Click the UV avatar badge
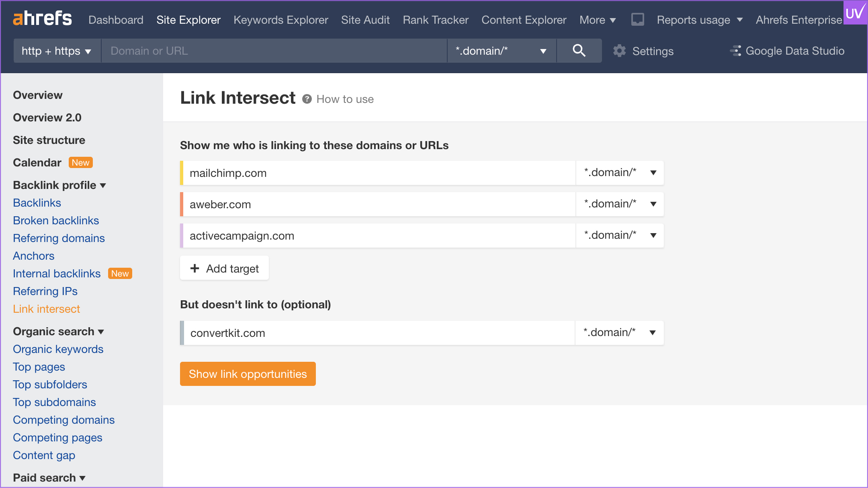Screen dimensions: 868x488 (855, 12)
